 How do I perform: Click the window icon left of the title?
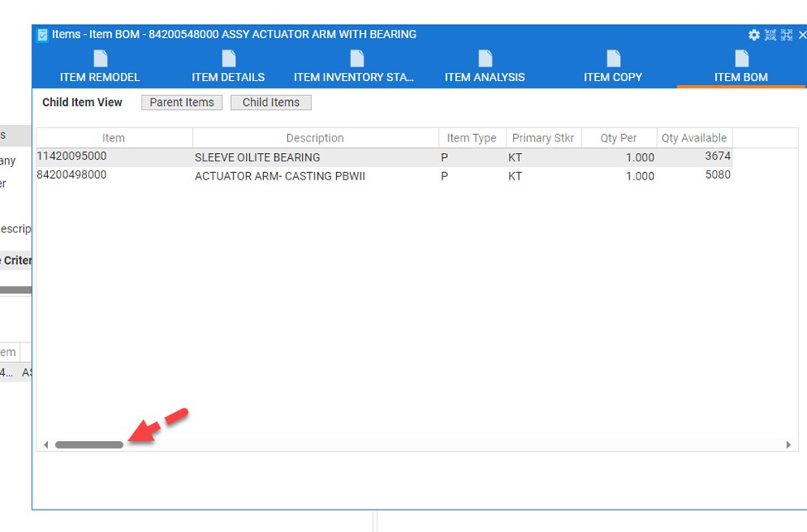click(43, 35)
